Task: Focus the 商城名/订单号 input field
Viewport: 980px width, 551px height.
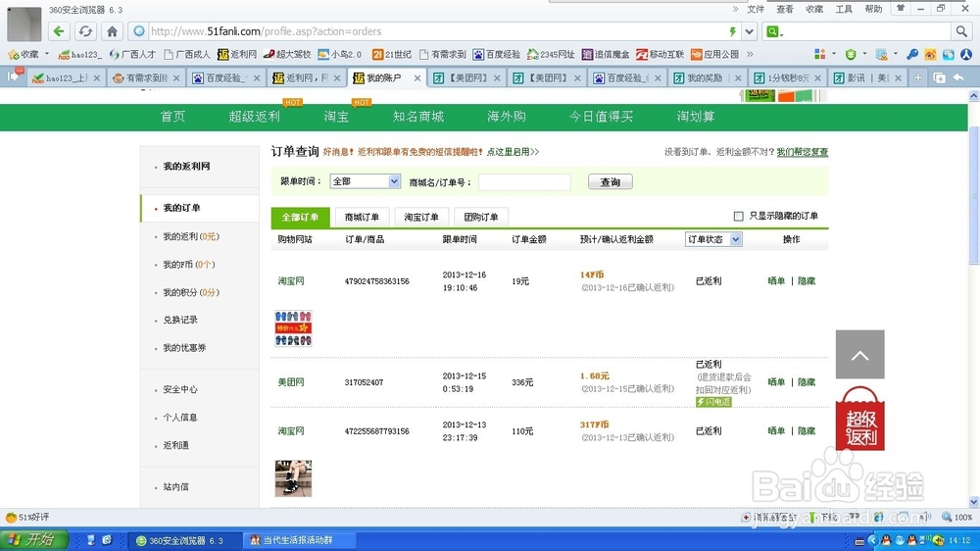Action: (x=524, y=182)
